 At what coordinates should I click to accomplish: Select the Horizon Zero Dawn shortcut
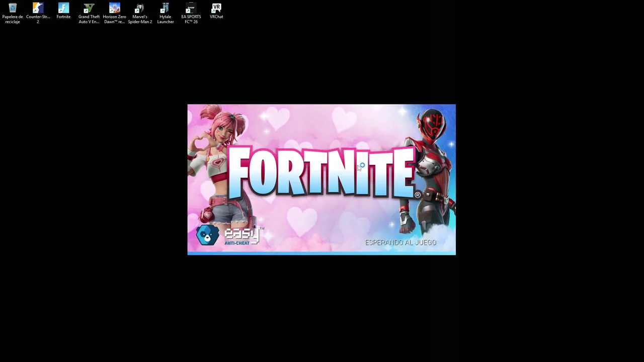114,13
